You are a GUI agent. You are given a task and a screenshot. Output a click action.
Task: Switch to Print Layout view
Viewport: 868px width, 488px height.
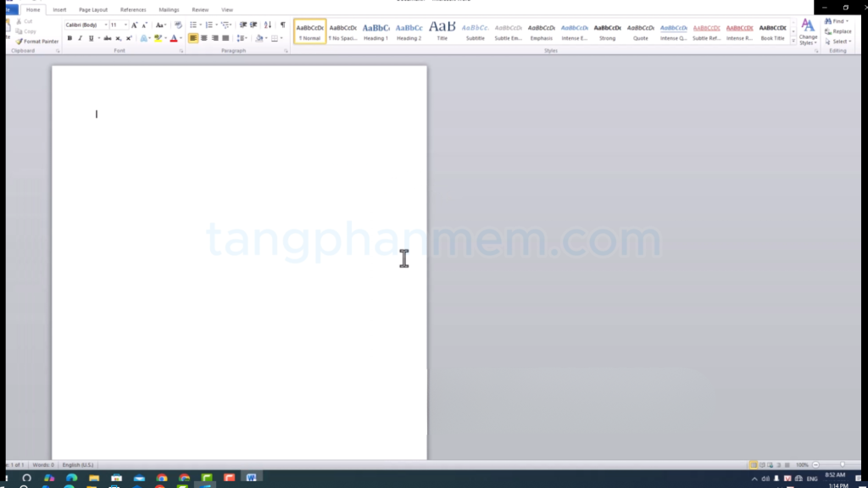click(x=754, y=465)
